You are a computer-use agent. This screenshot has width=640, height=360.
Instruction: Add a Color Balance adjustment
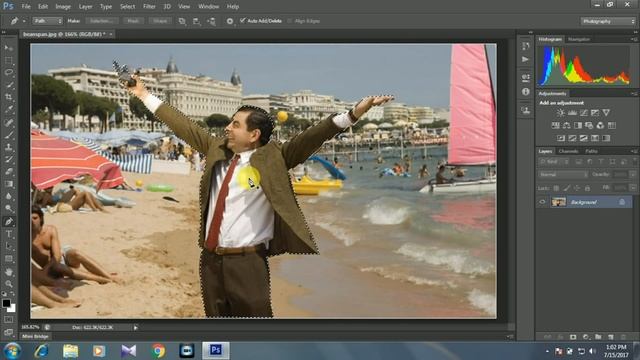tap(567, 125)
